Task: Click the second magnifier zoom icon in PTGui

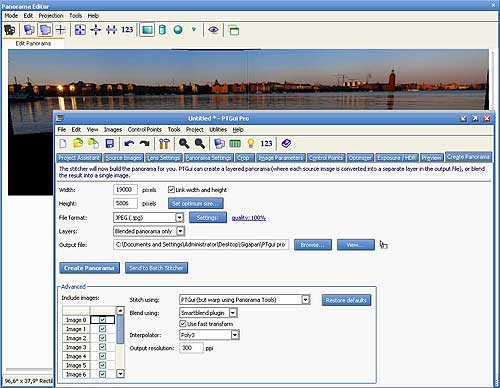Action: (x=200, y=144)
